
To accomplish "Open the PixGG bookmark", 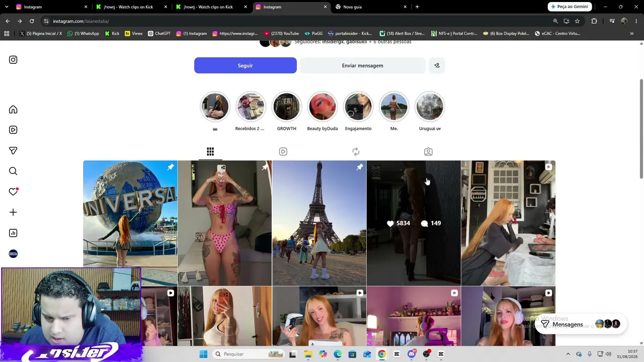I will 313,34.
